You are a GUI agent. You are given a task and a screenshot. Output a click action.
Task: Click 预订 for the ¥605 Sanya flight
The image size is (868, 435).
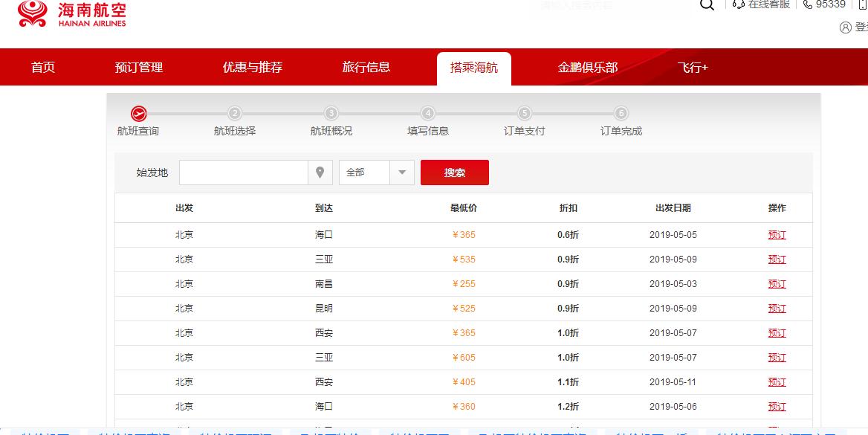(x=777, y=358)
